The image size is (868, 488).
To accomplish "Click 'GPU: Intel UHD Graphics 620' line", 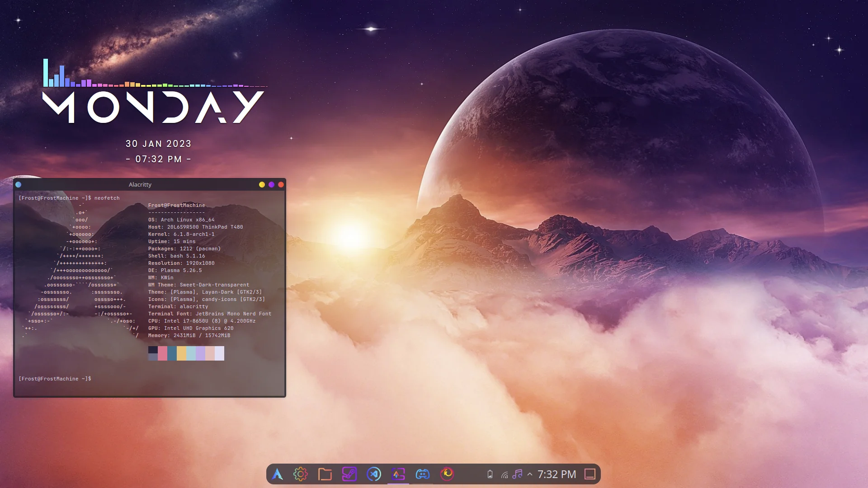I will pyautogui.click(x=191, y=328).
